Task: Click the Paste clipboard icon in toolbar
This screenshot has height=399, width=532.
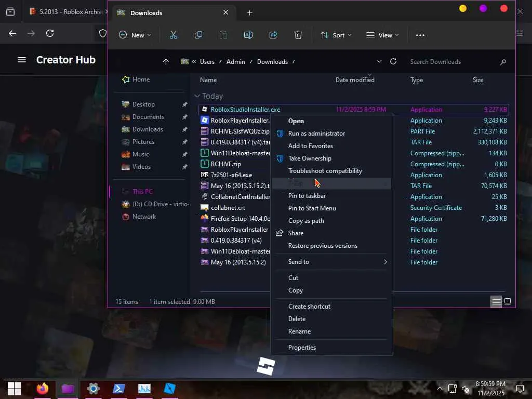Action: (x=223, y=35)
